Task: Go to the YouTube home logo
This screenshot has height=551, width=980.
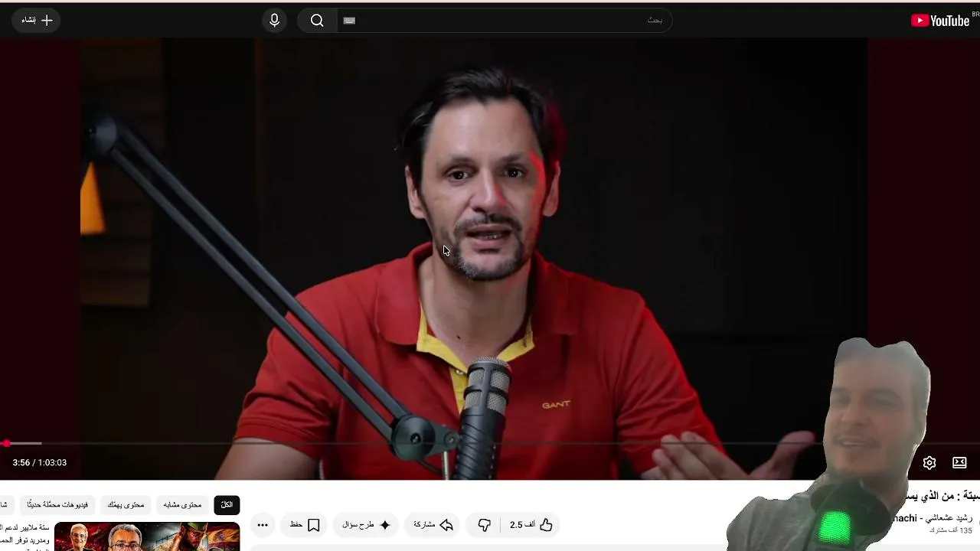Action: point(940,21)
